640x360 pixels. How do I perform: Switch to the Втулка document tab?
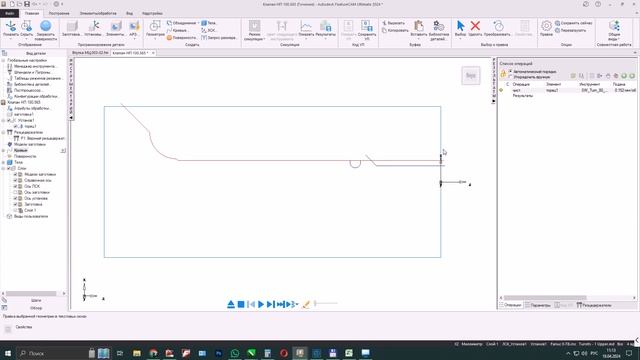pos(90,53)
